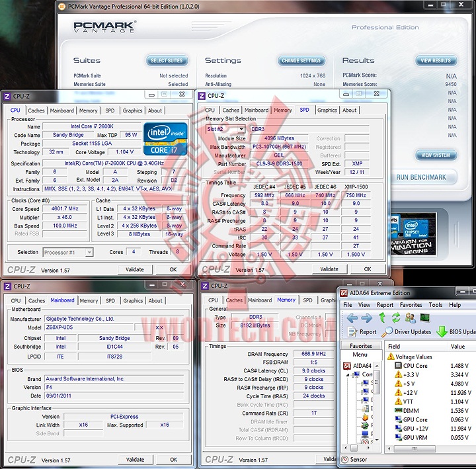Image resolution: width=476 pixels, height=469 pixels.
Task: Click the Sensor gauge icon in status bar
Action: coord(345,459)
